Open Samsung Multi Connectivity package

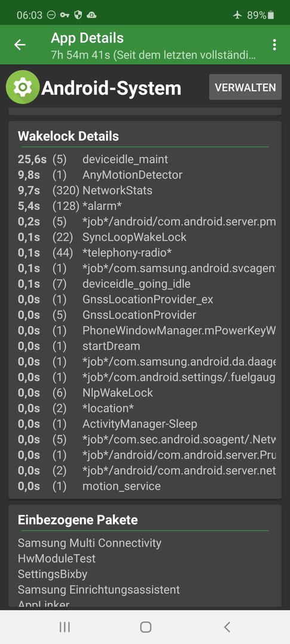pyautogui.click(x=90, y=543)
